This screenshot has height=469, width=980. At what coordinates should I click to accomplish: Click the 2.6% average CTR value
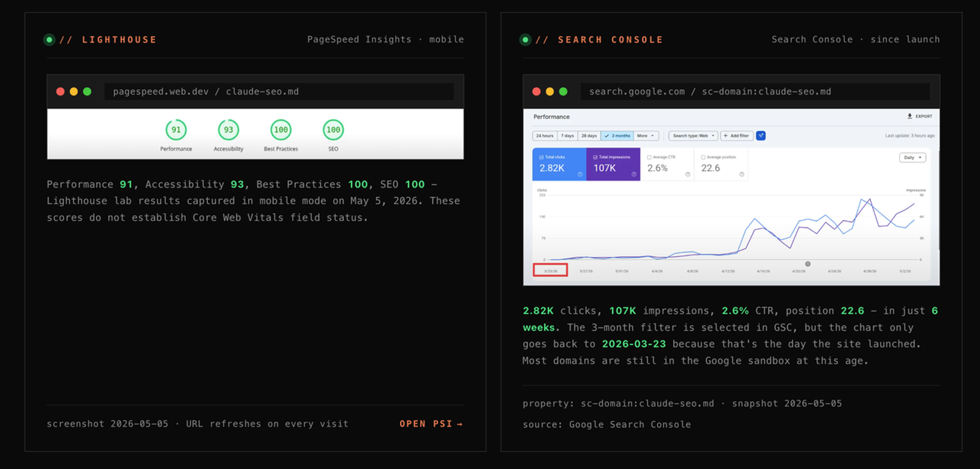pos(657,168)
